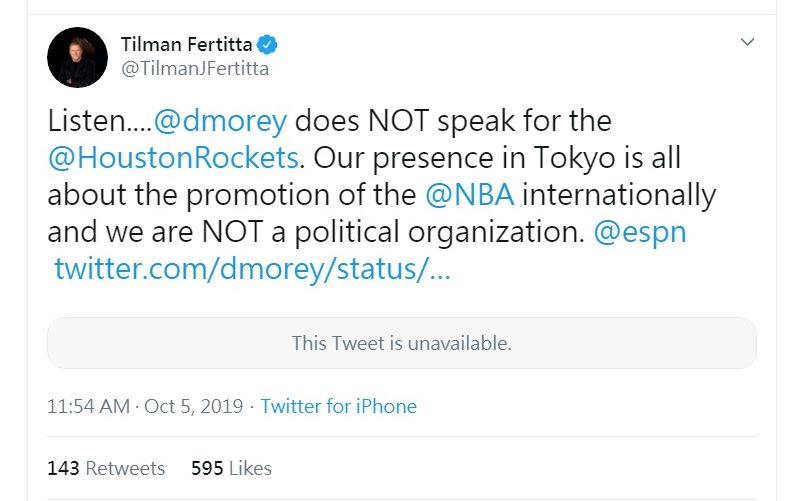
Task: Click the 'This Tweet is unavailable' box
Action: coord(401,343)
